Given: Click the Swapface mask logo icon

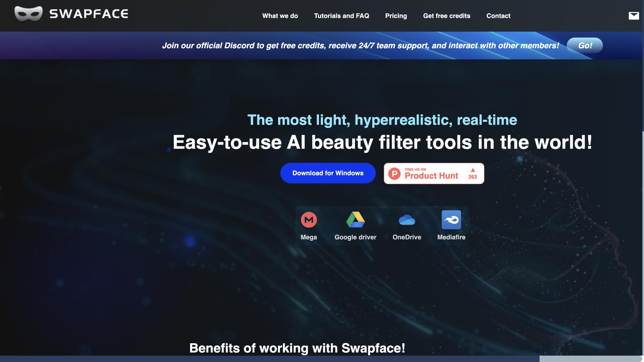Looking at the screenshot, I should pyautogui.click(x=29, y=14).
